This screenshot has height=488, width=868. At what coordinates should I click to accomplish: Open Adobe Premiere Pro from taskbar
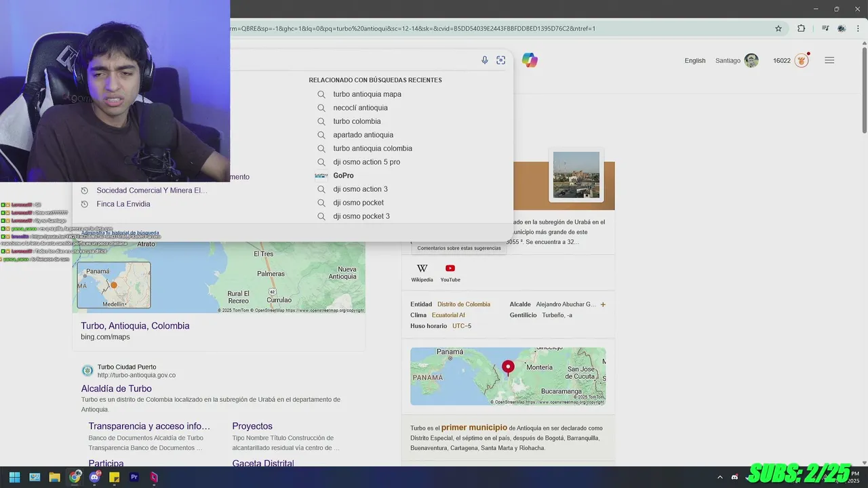coord(134,477)
